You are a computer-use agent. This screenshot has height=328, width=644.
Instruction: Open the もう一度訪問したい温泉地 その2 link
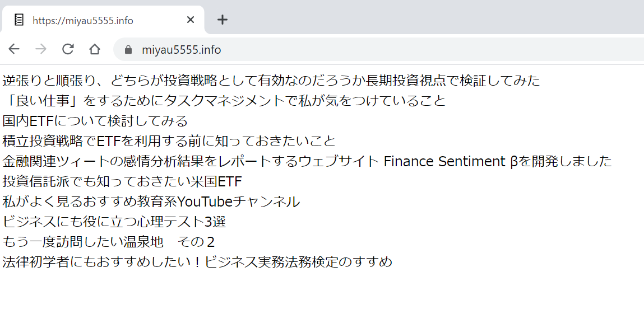[x=108, y=241]
